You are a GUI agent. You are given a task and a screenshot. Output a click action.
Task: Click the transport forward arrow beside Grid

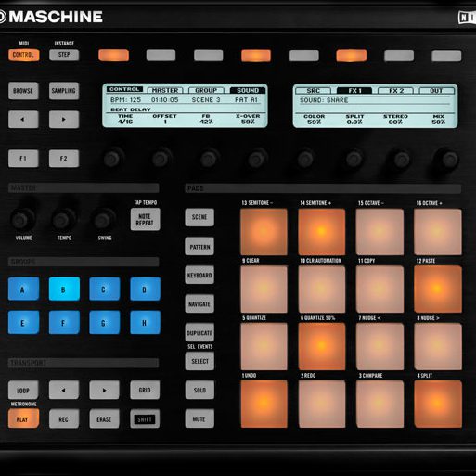(104, 390)
